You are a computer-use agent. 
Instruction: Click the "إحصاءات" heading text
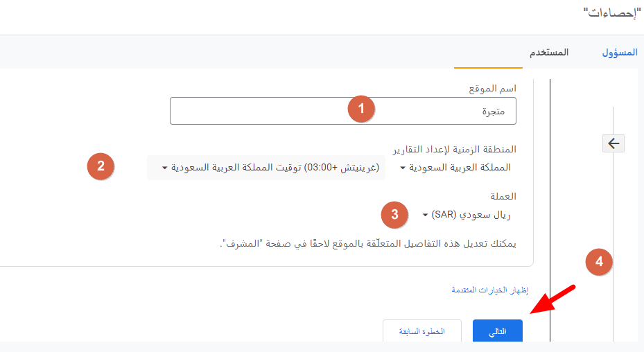(612, 13)
